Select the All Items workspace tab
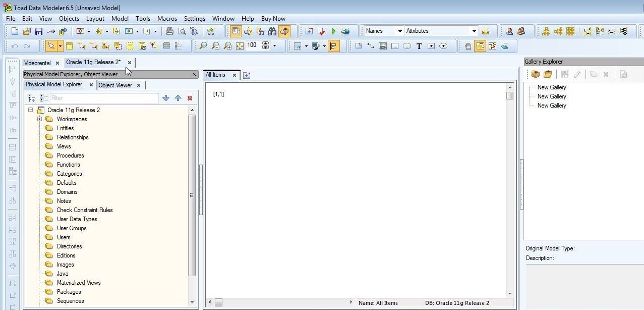The width and height of the screenshot is (644, 310). click(x=216, y=75)
